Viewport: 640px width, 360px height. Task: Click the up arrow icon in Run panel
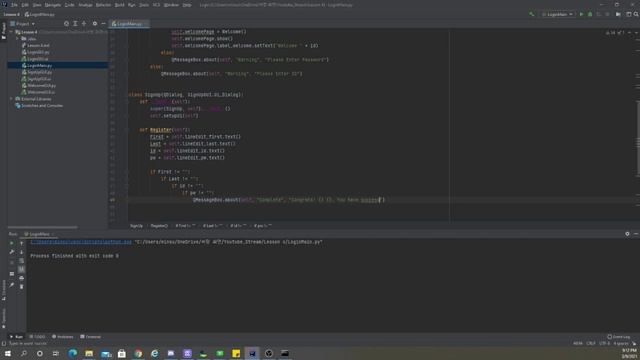click(x=22, y=243)
